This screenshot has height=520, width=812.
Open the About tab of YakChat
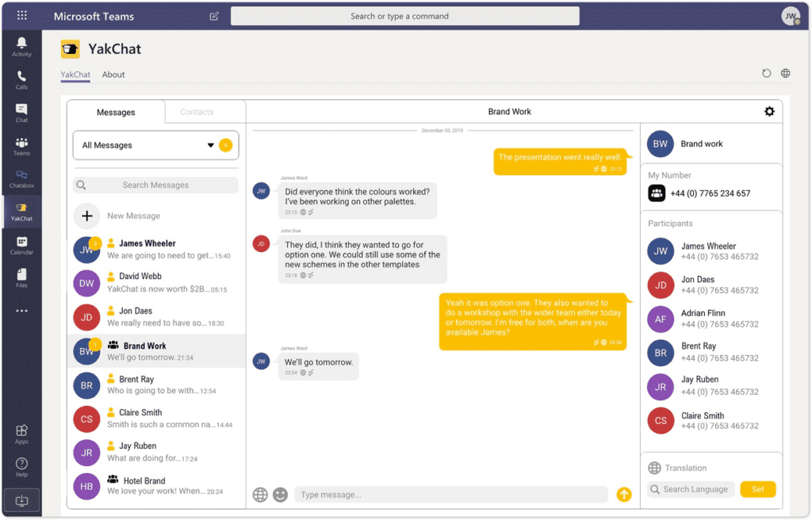pos(113,74)
